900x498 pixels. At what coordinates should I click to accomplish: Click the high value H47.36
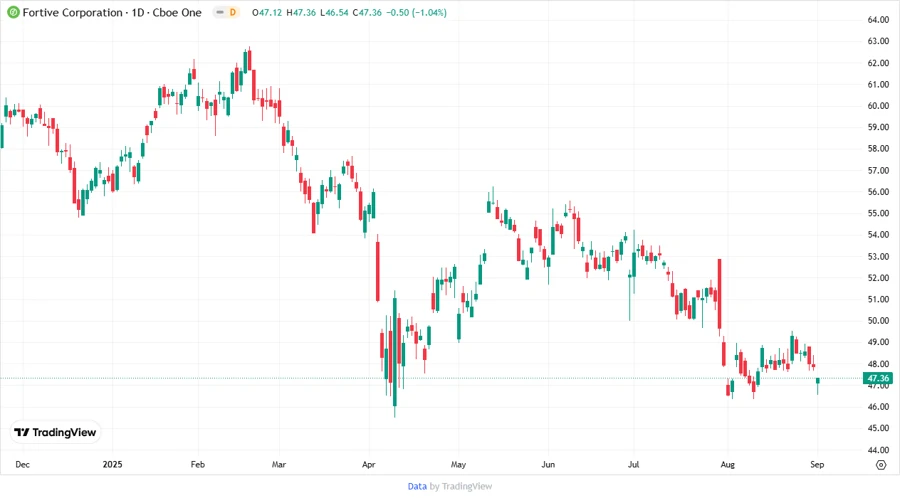coord(301,12)
